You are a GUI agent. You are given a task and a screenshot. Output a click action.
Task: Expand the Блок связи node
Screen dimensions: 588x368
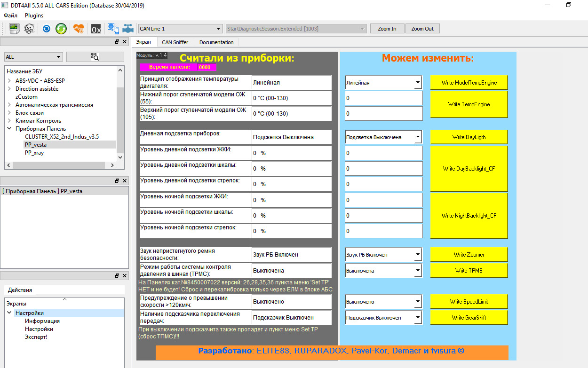click(x=10, y=113)
